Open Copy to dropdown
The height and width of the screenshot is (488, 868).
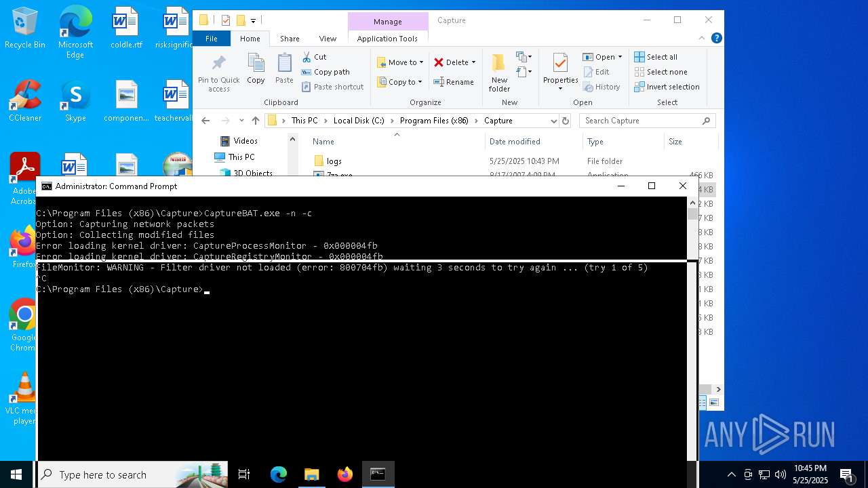click(400, 82)
